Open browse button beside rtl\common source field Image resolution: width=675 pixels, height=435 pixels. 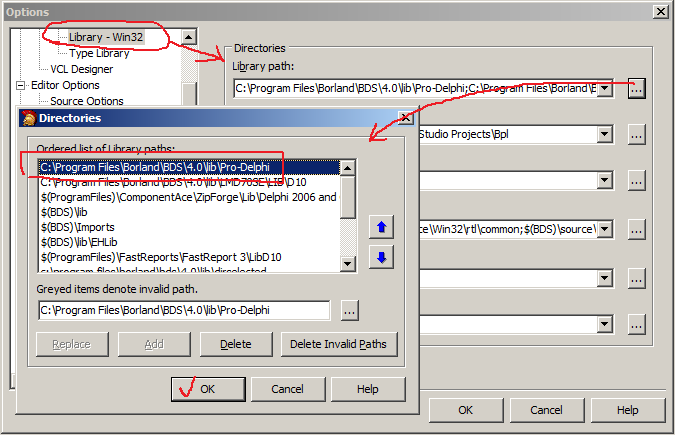tap(636, 230)
